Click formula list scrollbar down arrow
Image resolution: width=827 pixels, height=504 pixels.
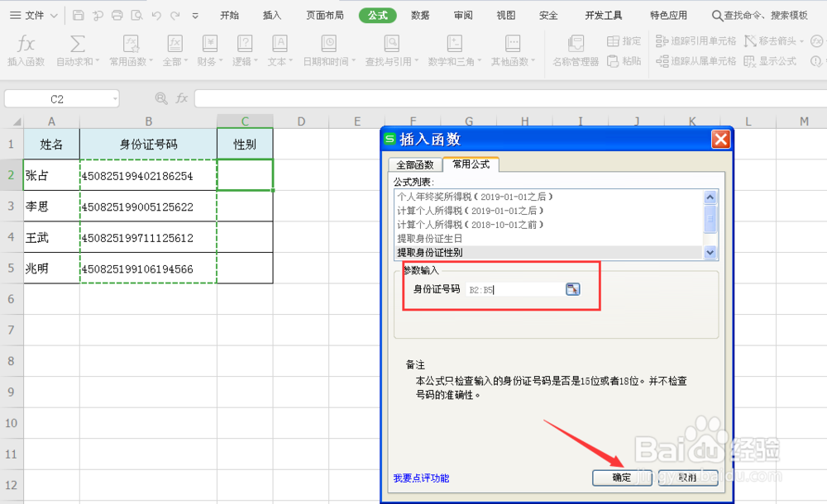click(710, 253)
